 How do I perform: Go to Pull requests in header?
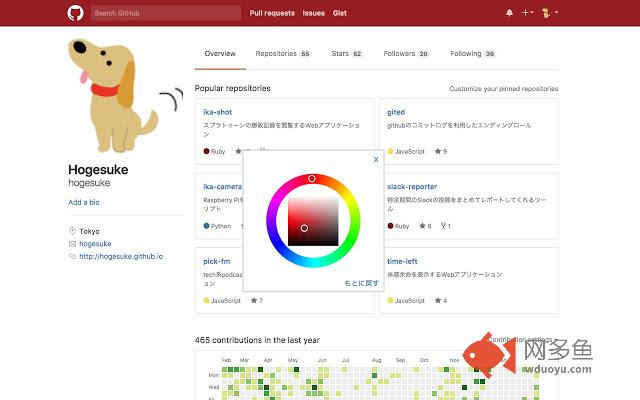point(272,13)
